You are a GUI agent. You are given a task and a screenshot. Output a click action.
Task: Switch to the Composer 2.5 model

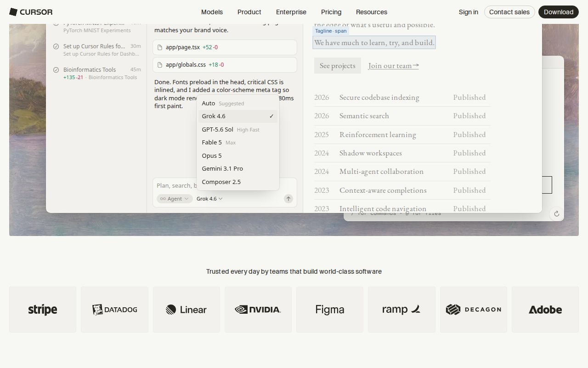[238, 182]
